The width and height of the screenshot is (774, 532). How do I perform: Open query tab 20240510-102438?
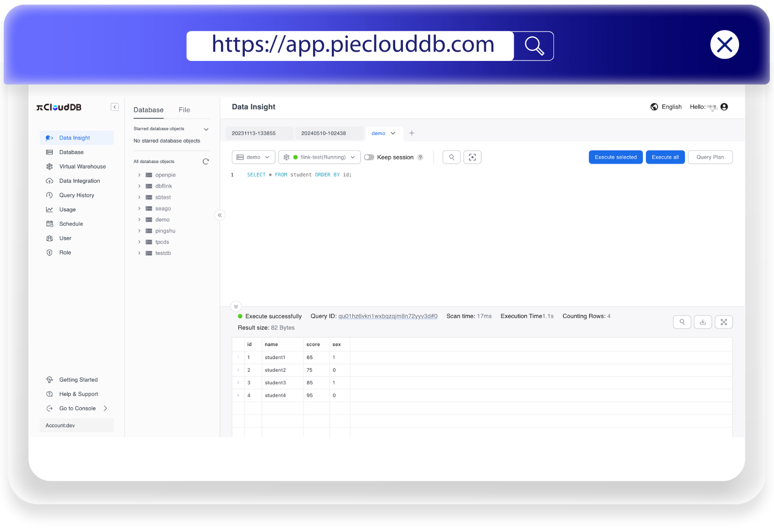click(x=329, y=133)
